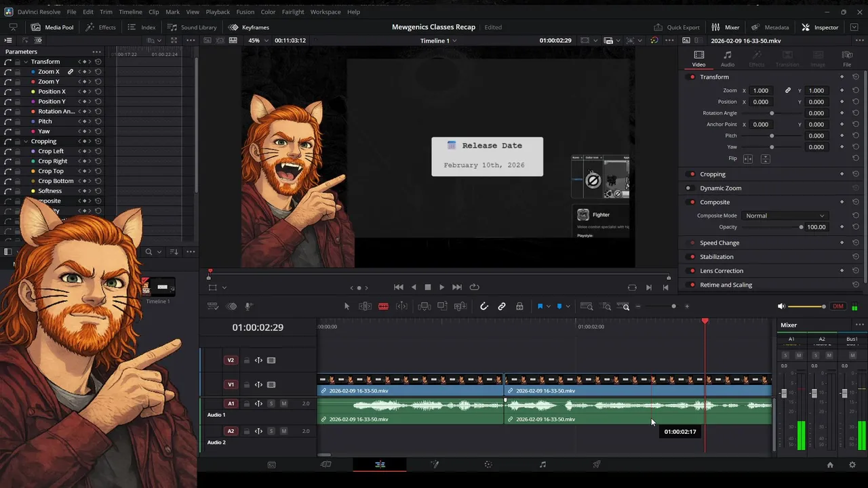The height and width of the screenshot is (488, 868).
Task: Click the Zoom X value field
Action: tap(761, 90)
